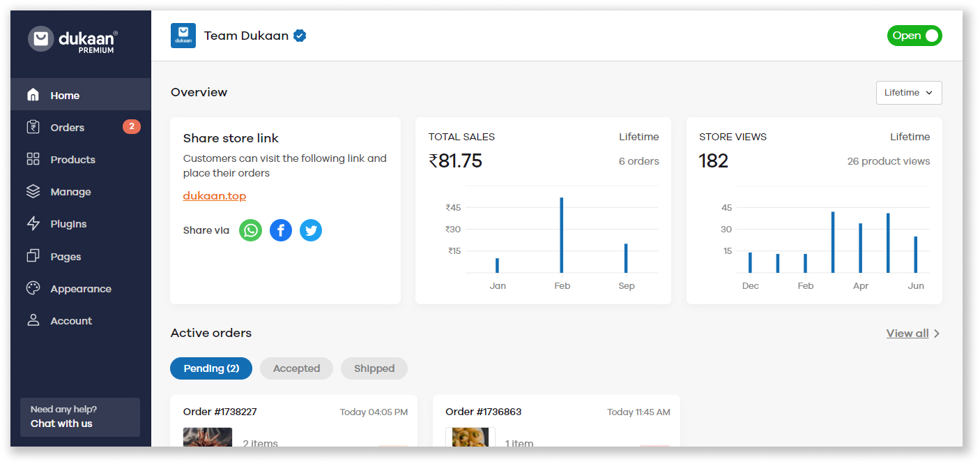Click the TOTAL SALES card title

tap(461, 137)
